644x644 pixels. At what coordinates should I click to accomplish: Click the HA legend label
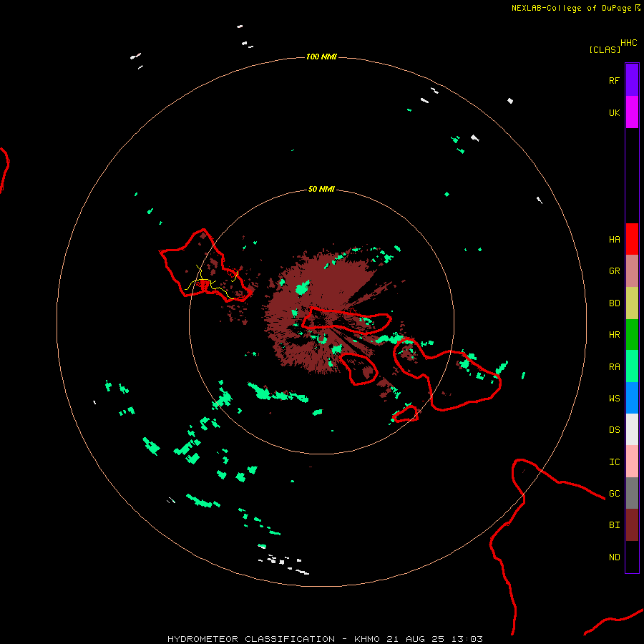[x=614, y=240]
